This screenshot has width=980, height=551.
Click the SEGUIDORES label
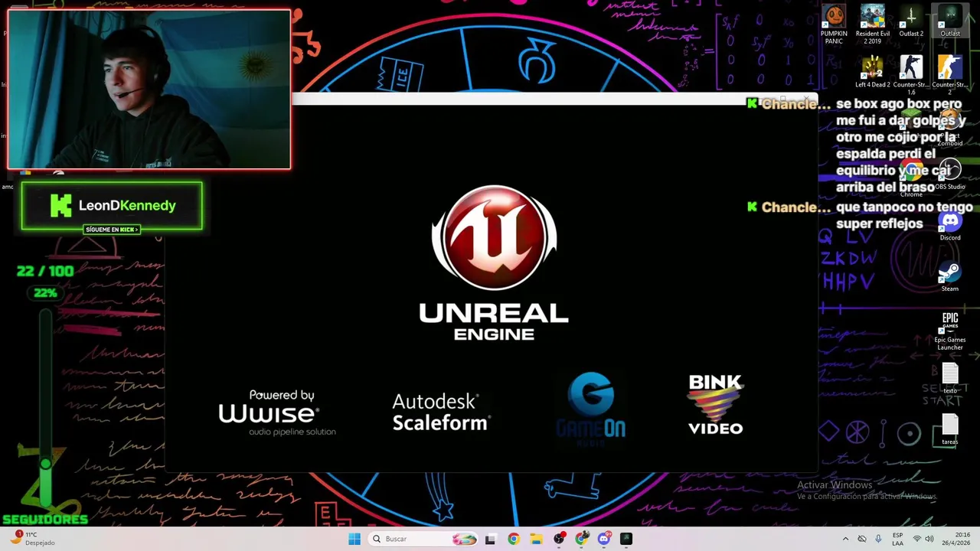44,520
